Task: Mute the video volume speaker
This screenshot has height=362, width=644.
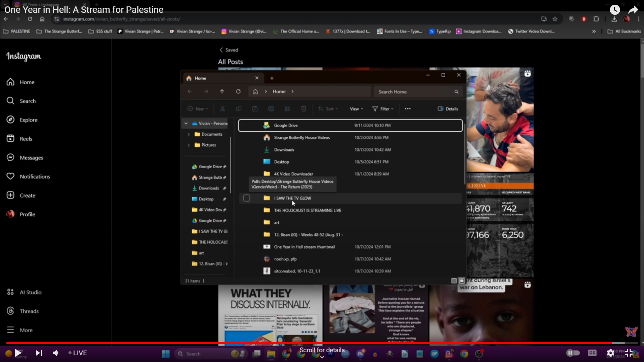Action: (56, 353)
